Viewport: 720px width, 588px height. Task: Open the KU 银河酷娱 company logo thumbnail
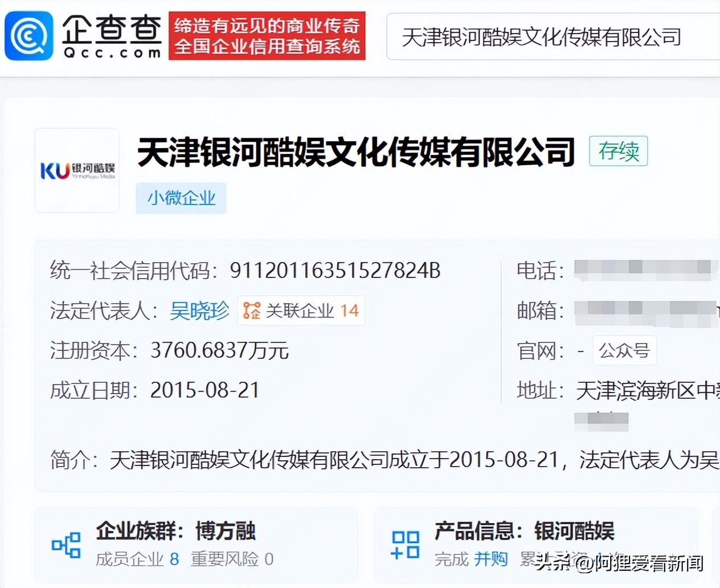click(77, 170)
